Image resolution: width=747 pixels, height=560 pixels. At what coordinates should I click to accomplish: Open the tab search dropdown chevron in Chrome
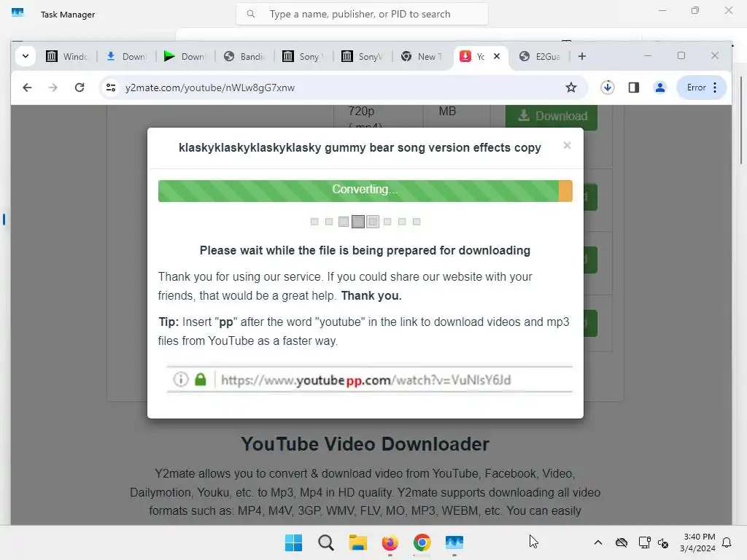(26, 56)
